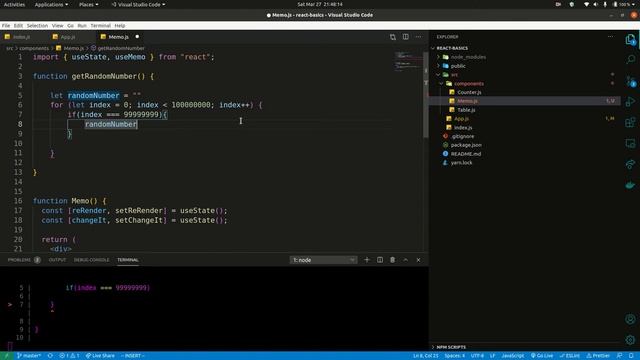
Task: Open the Search view in activity bar
Action: 630,60
